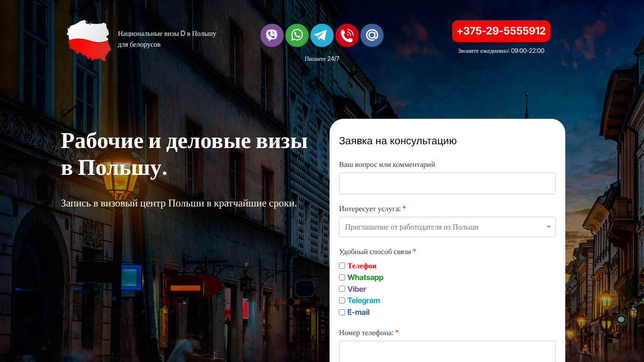Call the +375-29-5555912 phone button
The image size is (644, 362).
click(x=501, y=31)
